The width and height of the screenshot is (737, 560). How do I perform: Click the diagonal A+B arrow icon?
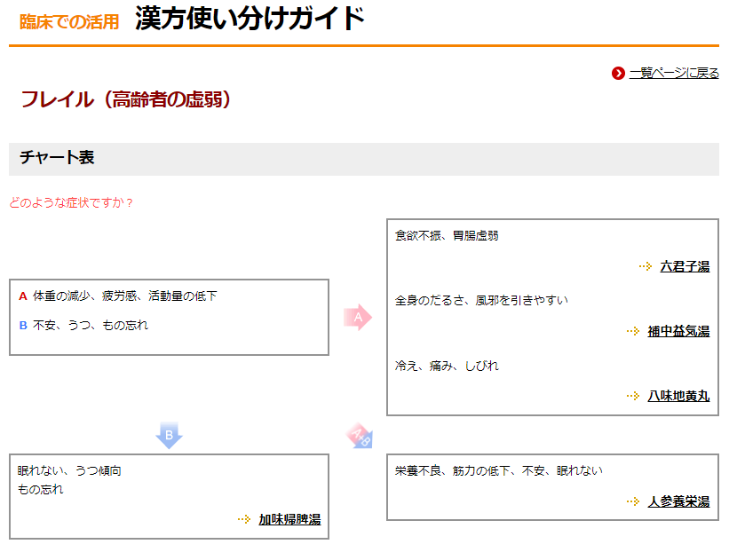pos(360,436)
